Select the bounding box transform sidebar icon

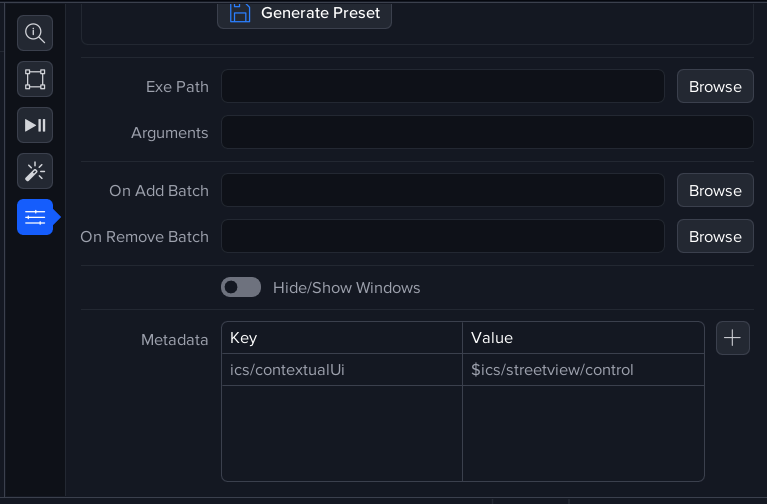[35, 79]
